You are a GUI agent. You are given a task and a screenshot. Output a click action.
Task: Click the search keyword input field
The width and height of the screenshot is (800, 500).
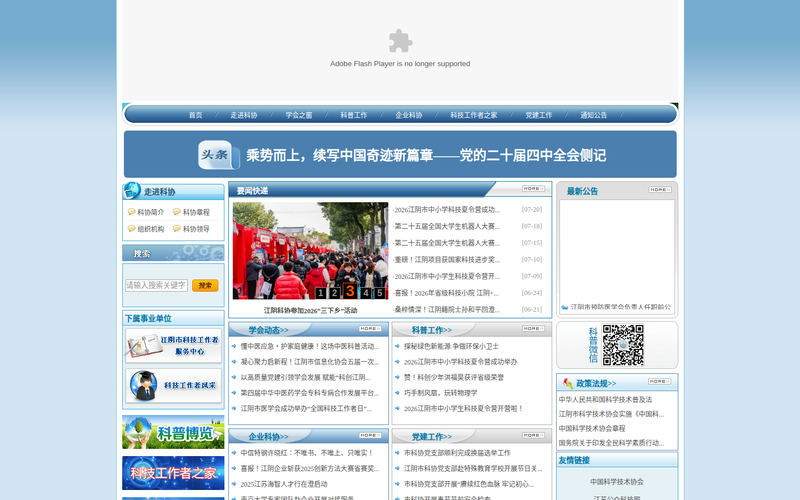(x=157, y=285)
